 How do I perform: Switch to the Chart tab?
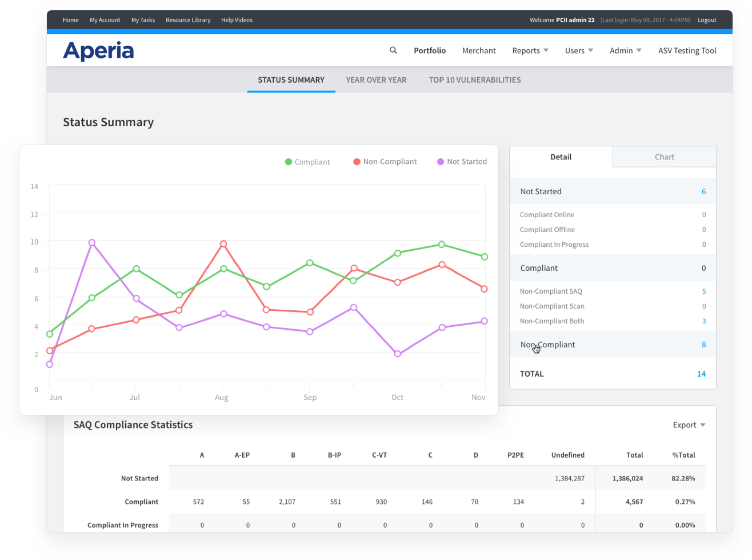664,157
